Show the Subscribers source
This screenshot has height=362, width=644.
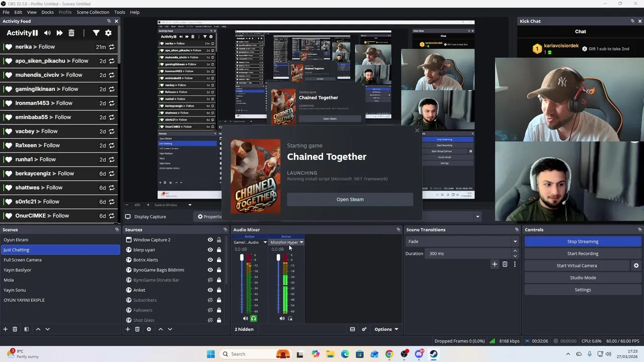210,300
